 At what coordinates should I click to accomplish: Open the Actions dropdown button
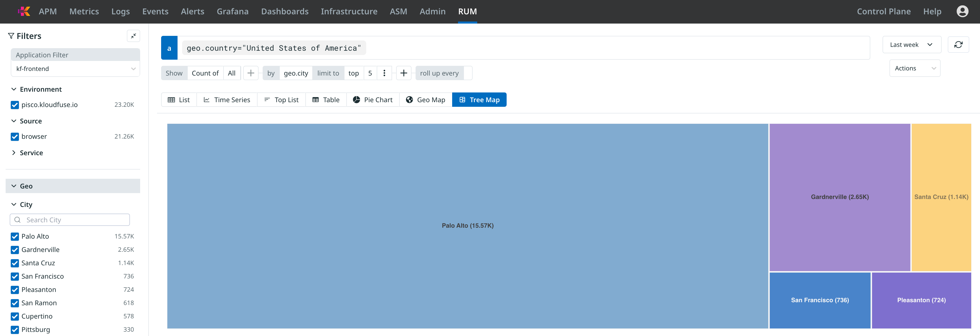tap(915, 68)
